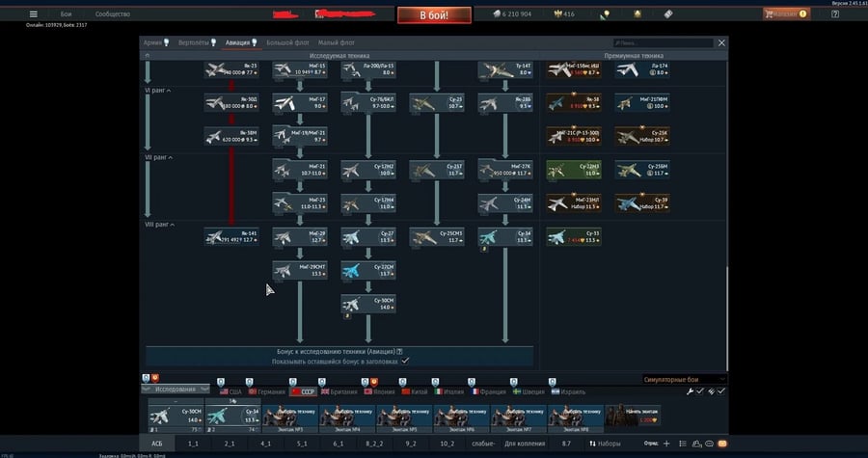Click the wrench crew settings icon
868x458 pixels.
click(690, 391)
